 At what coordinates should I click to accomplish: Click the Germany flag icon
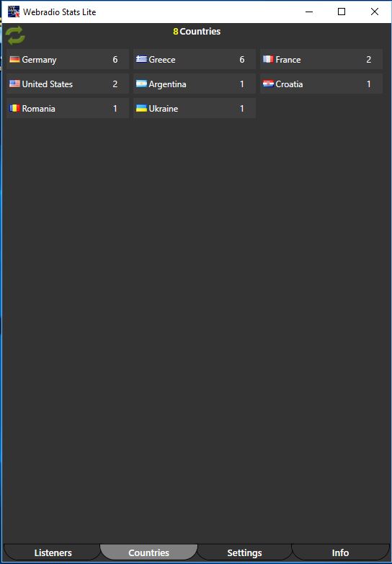coord(14,59)
